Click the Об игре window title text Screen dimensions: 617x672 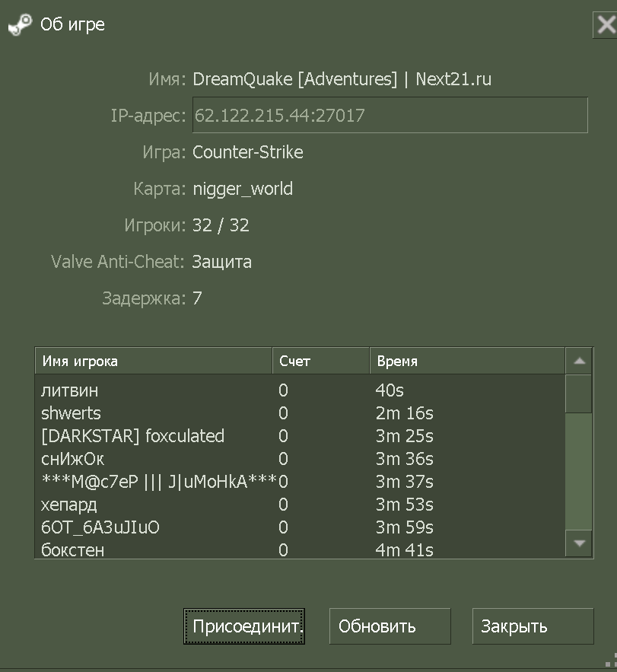(72, 25)
